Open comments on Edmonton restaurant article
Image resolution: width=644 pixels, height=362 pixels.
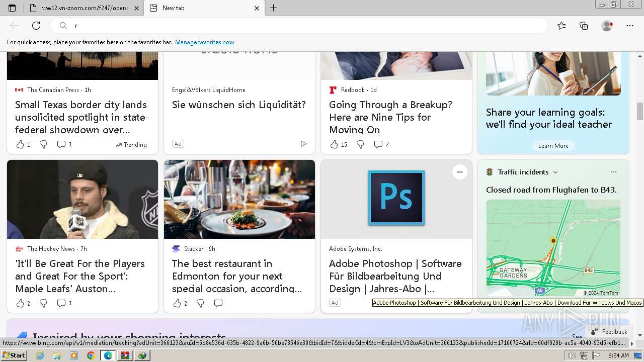[218, 303]
